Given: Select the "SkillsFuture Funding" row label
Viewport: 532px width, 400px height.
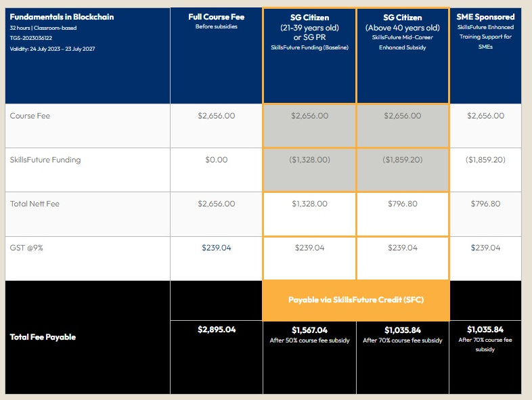Looking at the screenshot, I should [45, 160].
